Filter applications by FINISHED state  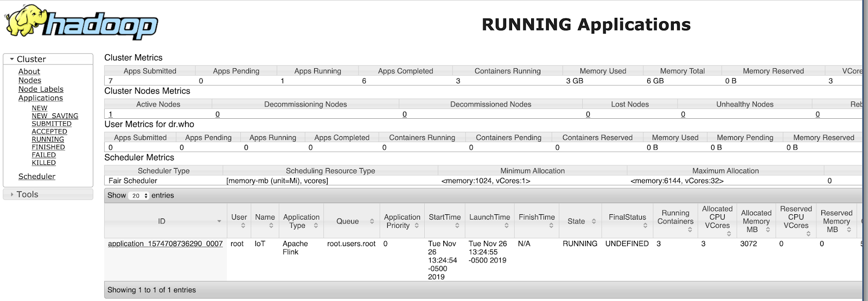[x=48, y=147]
